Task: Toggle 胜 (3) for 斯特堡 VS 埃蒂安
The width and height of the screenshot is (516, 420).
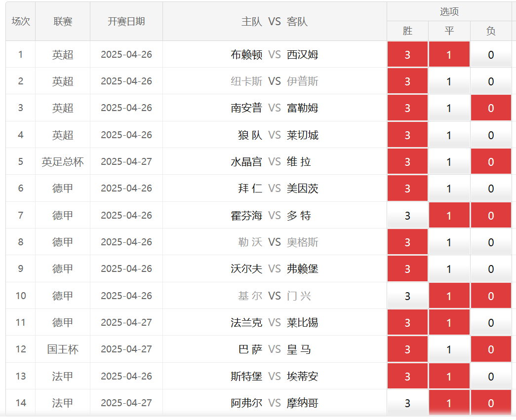Action: 407,376
